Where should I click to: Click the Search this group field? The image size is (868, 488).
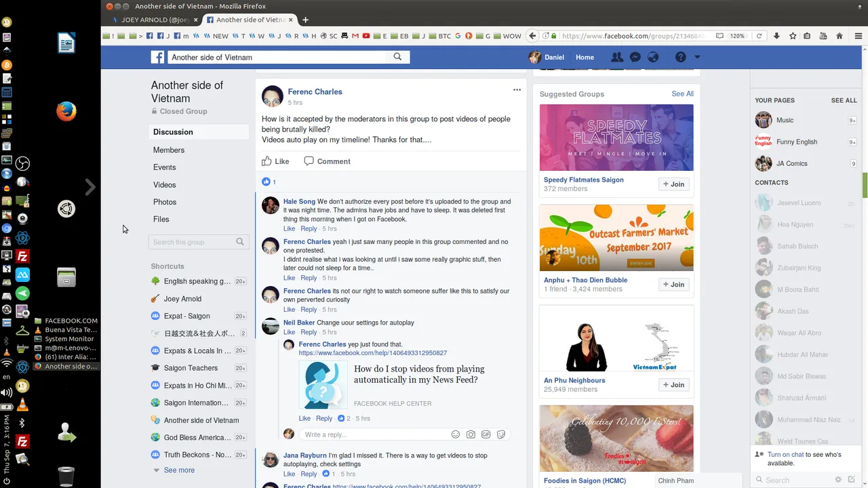click(199, 242)
